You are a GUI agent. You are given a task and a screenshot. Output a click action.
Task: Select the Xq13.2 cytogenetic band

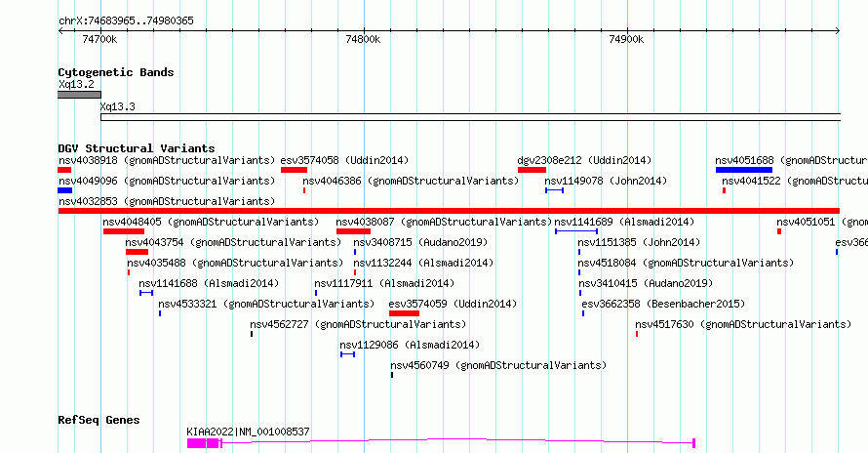tap(79, 95)
